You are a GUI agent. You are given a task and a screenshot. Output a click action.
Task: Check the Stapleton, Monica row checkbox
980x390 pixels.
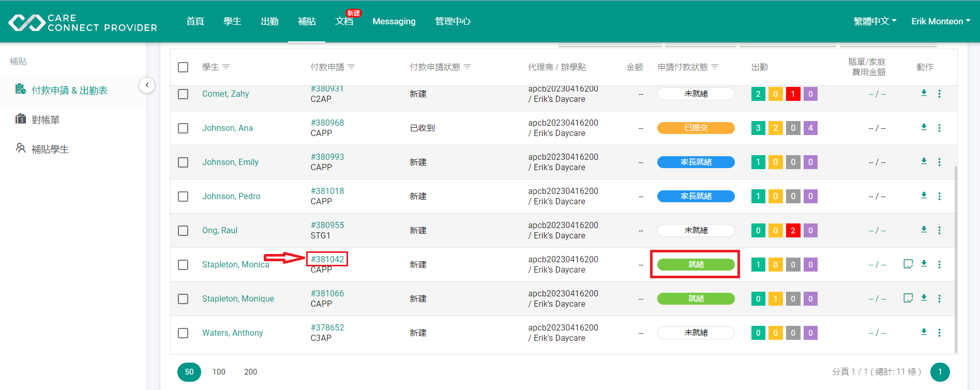pyautogui.click(x=183, y=265)
